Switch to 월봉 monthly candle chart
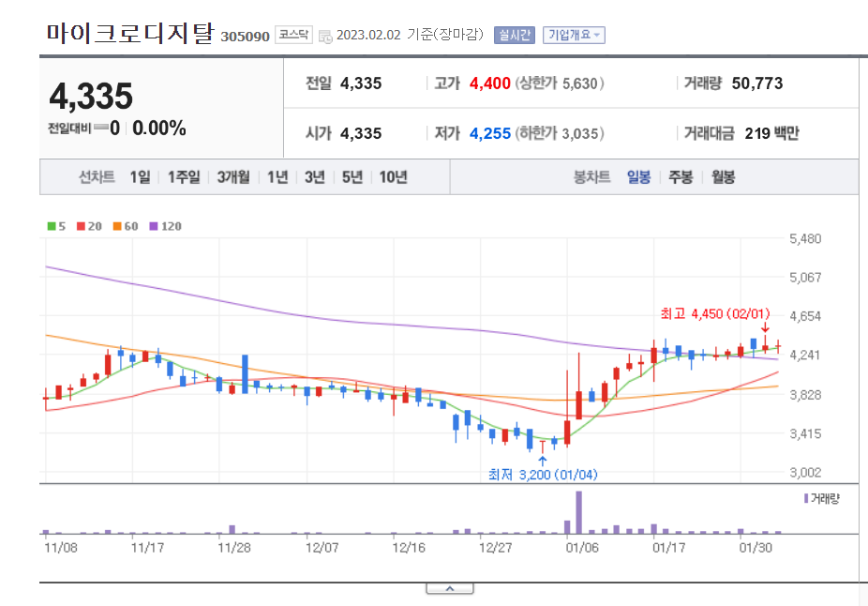Viewport: 868px width, 606px height. tap(723, 177)
